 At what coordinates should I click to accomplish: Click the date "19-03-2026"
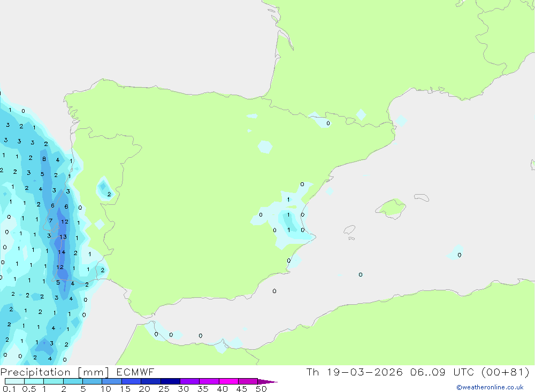click(364, 372)
